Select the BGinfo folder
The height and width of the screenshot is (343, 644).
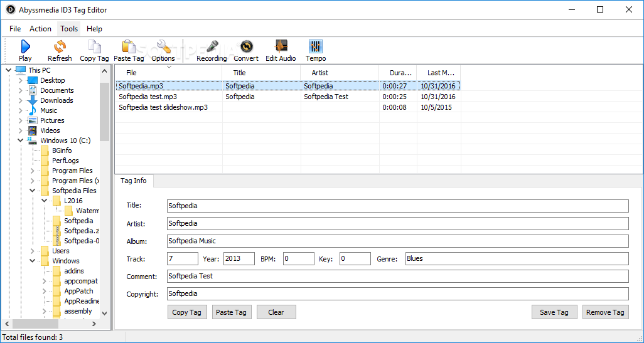[62, 150]
